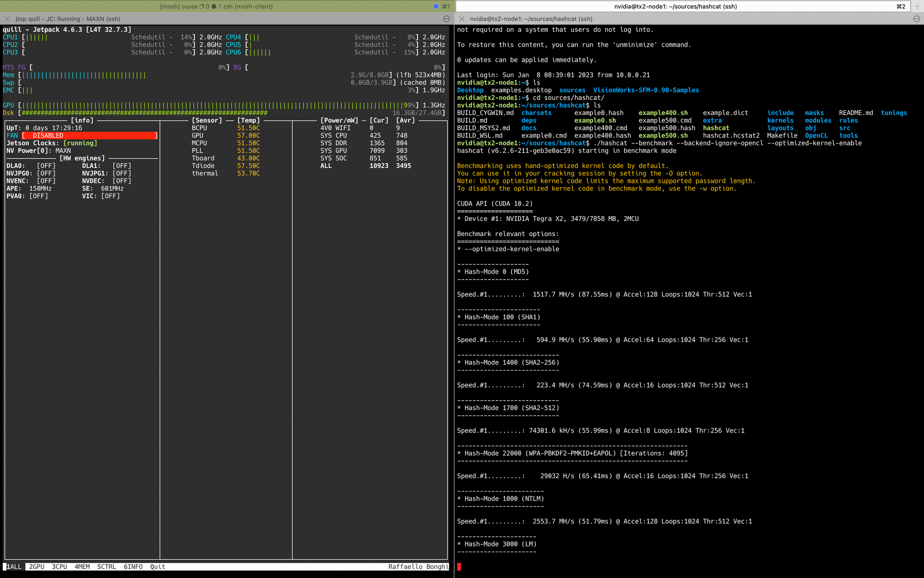Open the hashcat pane options icon
This screenshot has width=924, height=578.
point(917,19)
